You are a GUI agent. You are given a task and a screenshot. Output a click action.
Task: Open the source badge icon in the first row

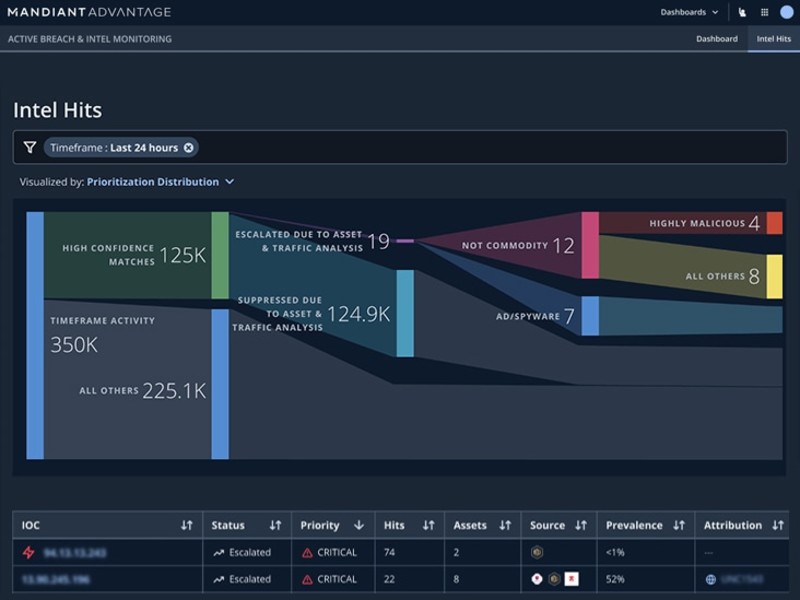[x=538, y=552]
